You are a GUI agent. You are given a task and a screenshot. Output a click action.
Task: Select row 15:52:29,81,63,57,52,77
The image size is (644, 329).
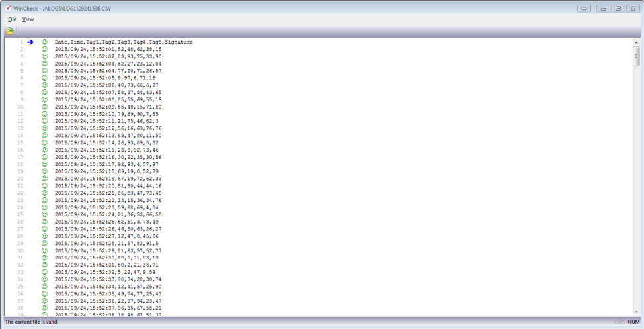pyautogui.click(x=108, y=250)
